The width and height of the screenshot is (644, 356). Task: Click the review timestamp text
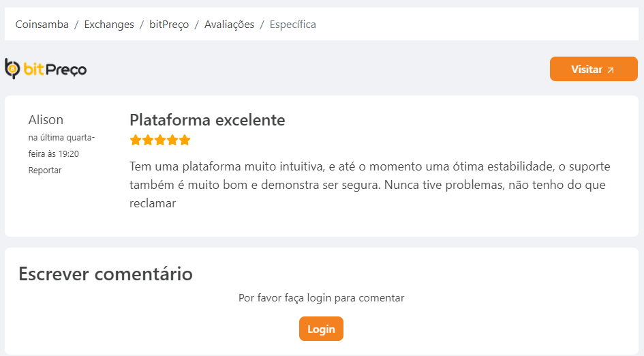click(x=61, y=145)
